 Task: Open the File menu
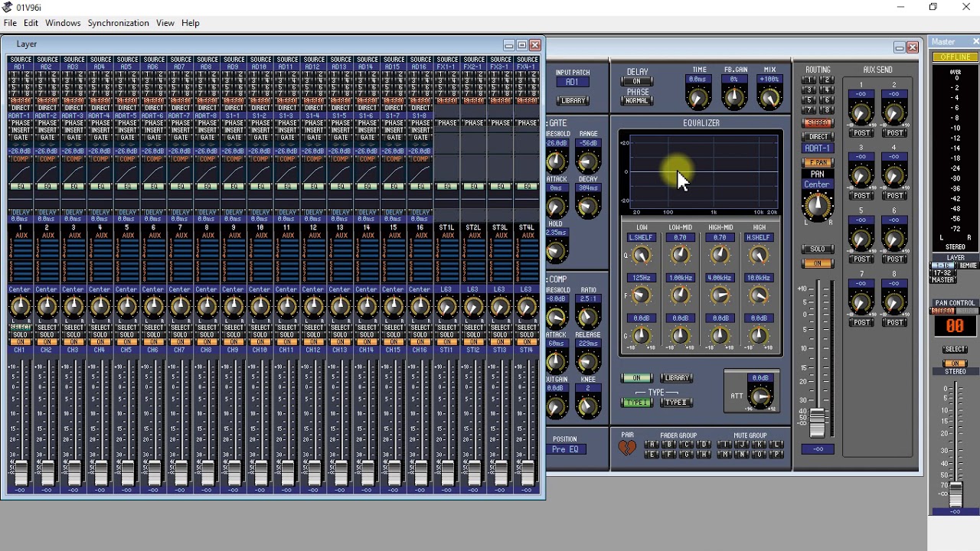pyautogui.click(x=10, y=23)
